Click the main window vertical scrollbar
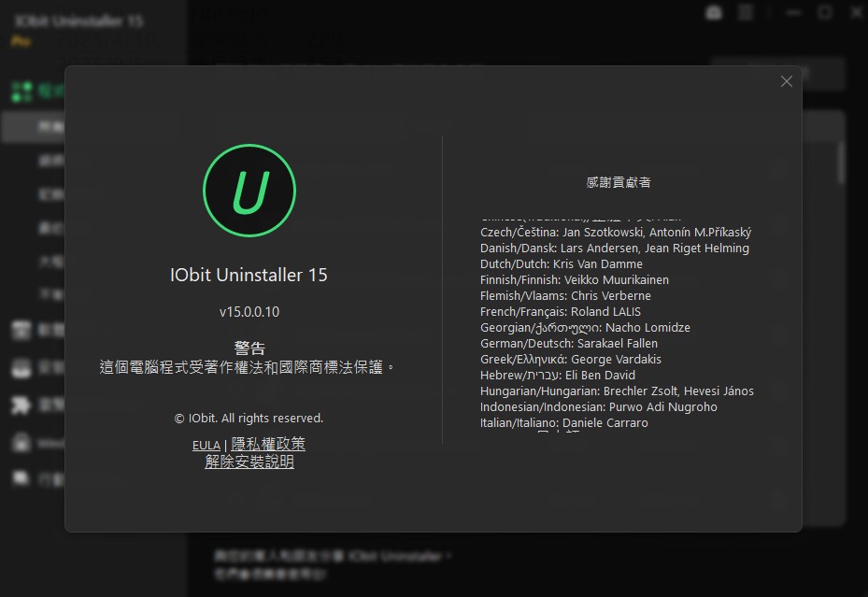The width and height of the screenshot is (868, 597). [841, 162]
